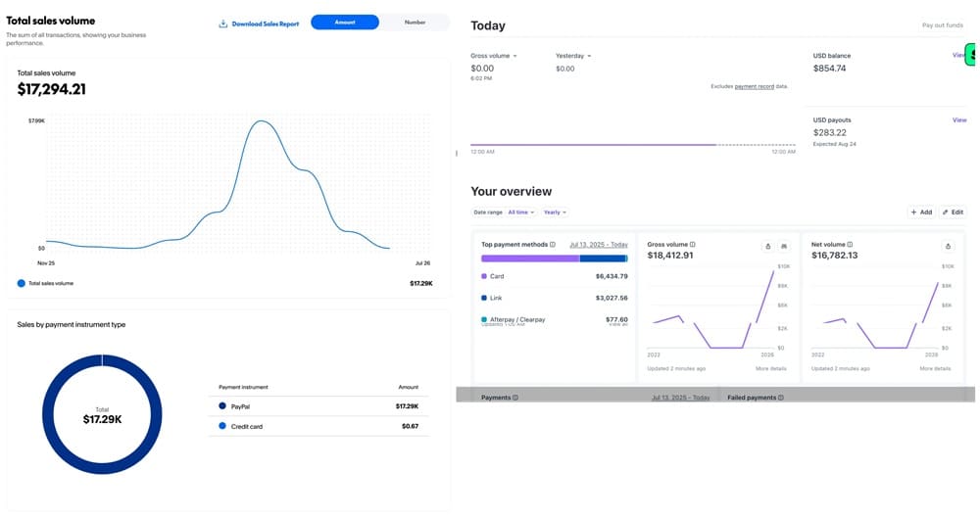This screenshot has width=980, height=518.
Task: Click the Afterpay / Clearpay row
Action: [x=555, y=320]
